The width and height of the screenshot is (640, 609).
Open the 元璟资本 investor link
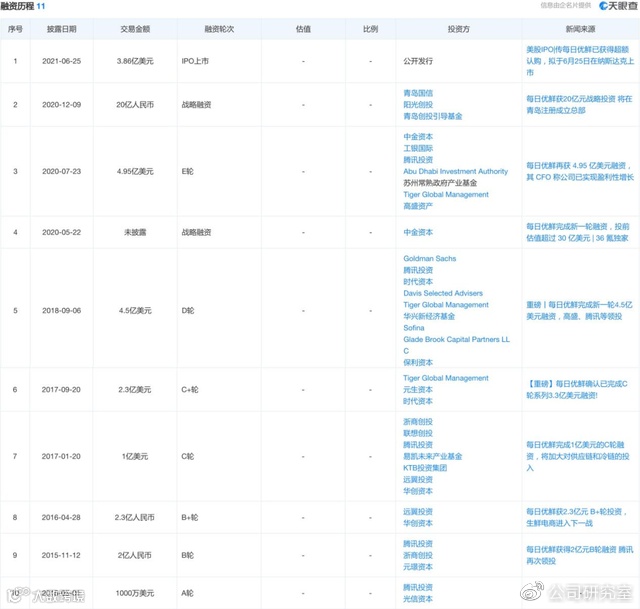[x=418, y=567]
